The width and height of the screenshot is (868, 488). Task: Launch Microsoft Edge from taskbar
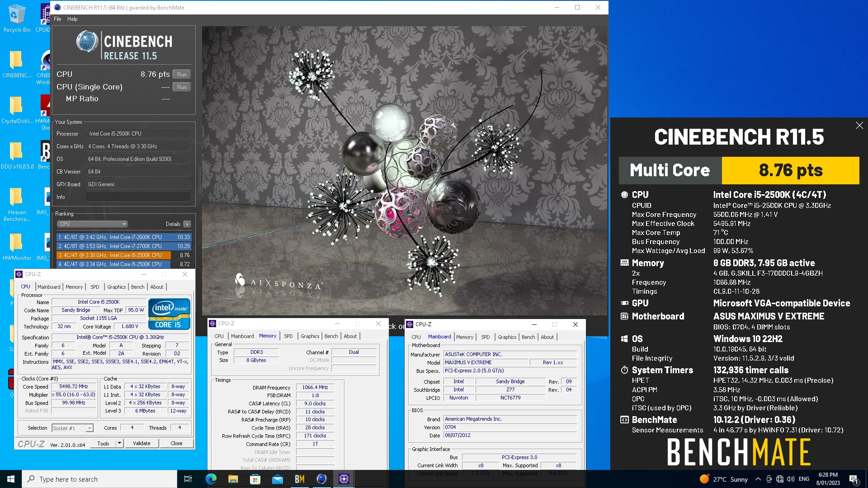click(x=211, y=479)
